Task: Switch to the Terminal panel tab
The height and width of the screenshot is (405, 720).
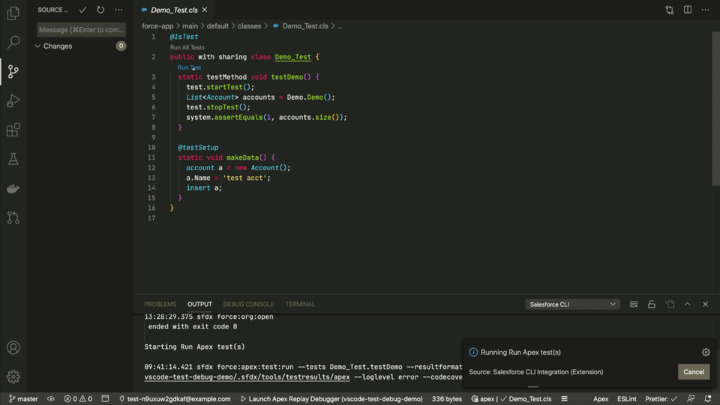Action: (x=300, y=304)
